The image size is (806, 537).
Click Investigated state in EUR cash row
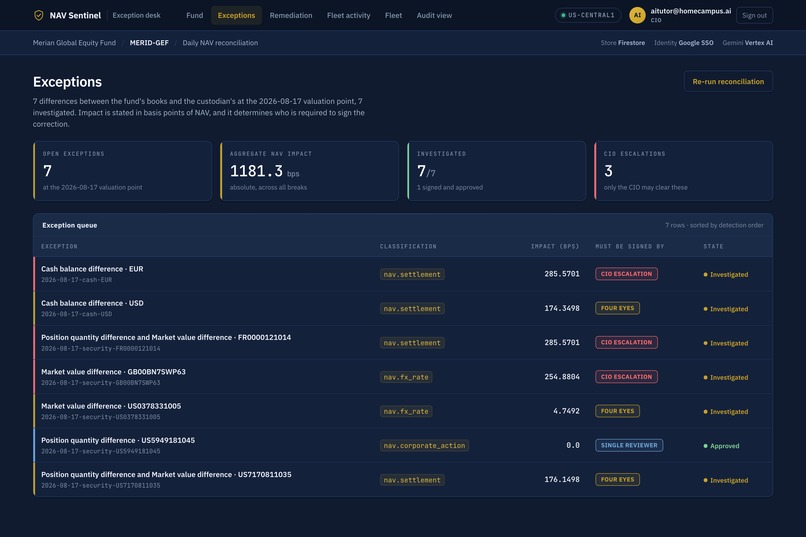(x=726, y=274)
